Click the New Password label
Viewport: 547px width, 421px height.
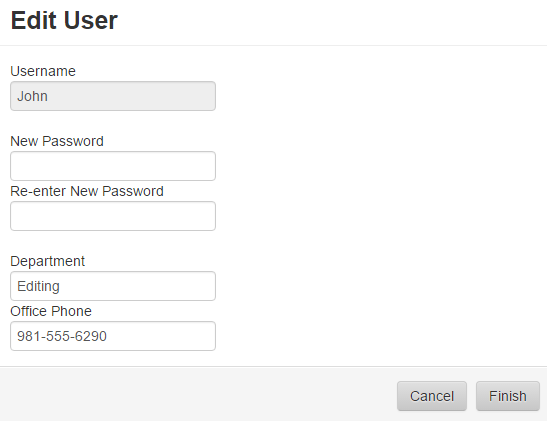[57, 141]
